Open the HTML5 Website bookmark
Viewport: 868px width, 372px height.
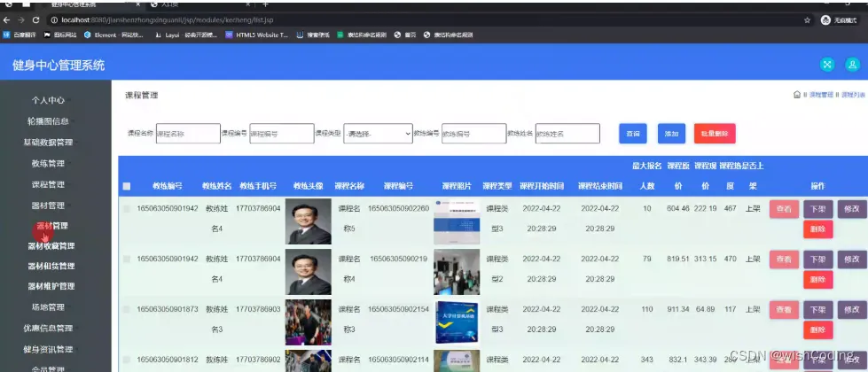[257, 35]
